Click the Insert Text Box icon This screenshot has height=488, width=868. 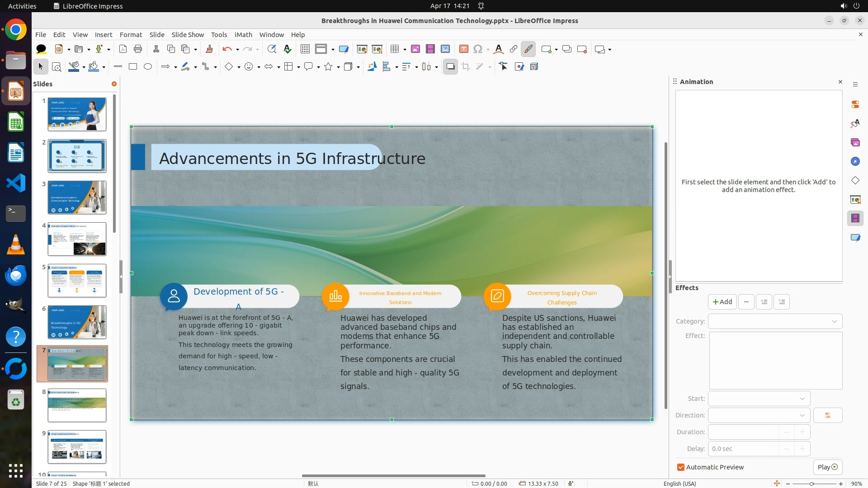(463, 49)
